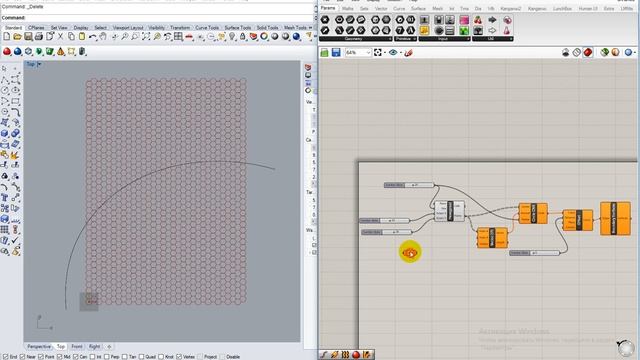Toggle the Point osnap checkbox
The width and height of the screenshot is (640, 360).
point(40,357)
